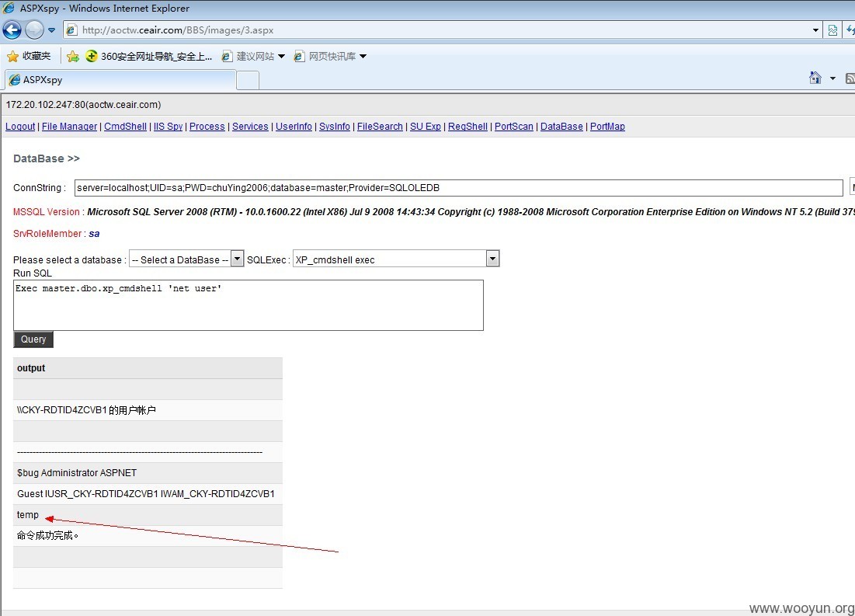Click the Query button
The image size is (855, 616).
click(x=33, y=339)
